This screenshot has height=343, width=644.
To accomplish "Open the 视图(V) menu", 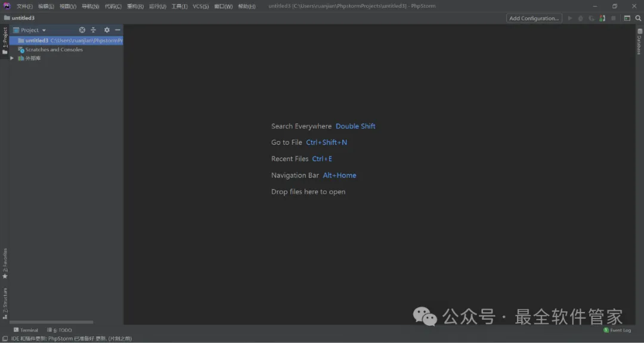I will tap(68, 6).
